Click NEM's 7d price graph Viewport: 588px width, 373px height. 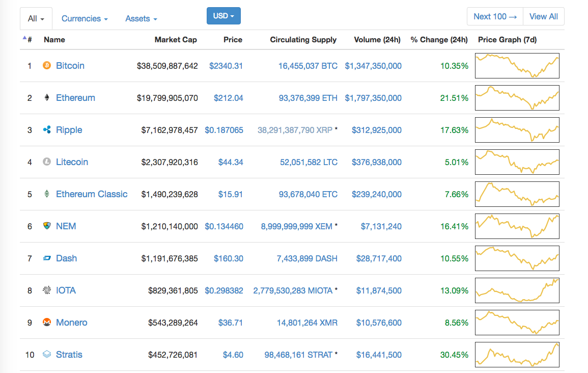pos(517,226)
